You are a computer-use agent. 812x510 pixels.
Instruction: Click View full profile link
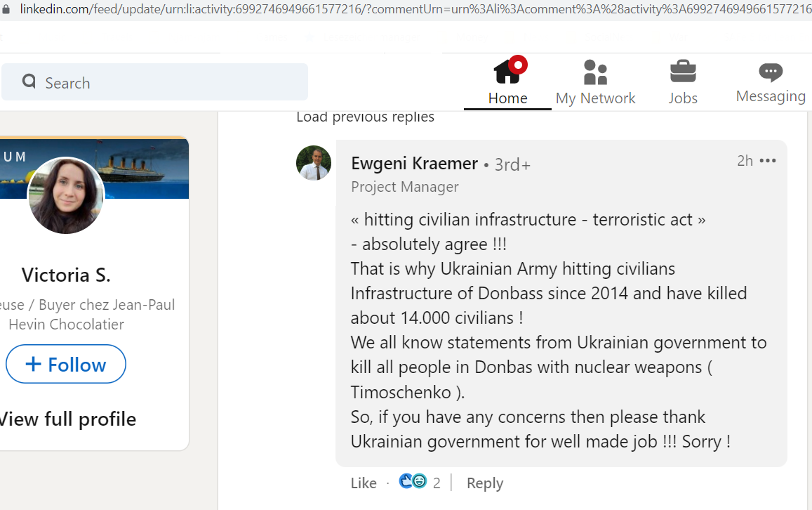point(67,419)
